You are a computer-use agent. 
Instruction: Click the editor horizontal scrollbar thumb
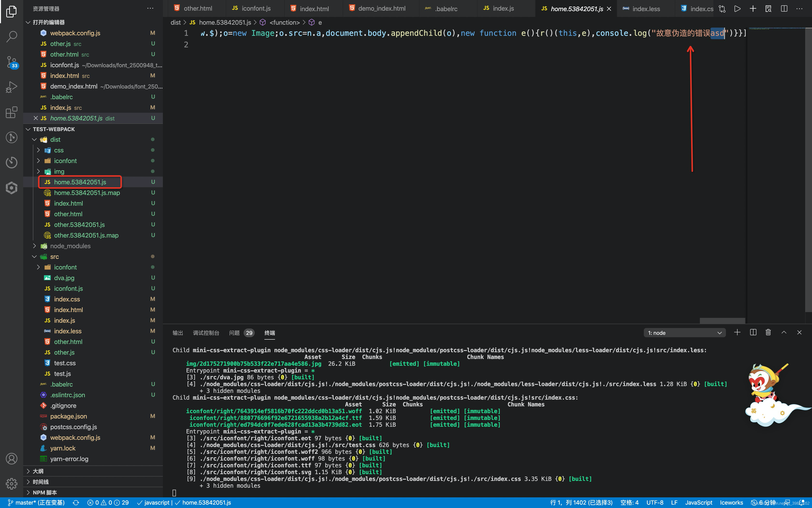[x=722, y=321]
